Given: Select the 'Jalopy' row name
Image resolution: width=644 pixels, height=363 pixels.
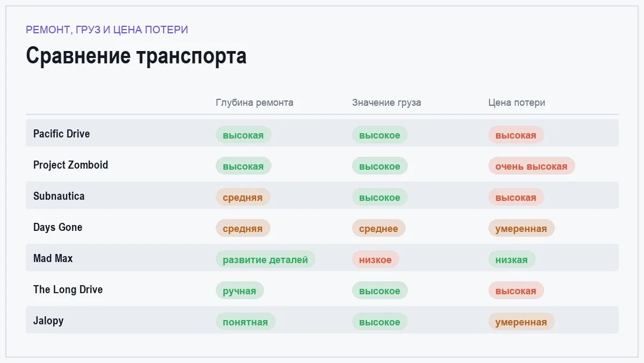Looking at the screenshot, I should pyautogui.click(x=48, y=321).
